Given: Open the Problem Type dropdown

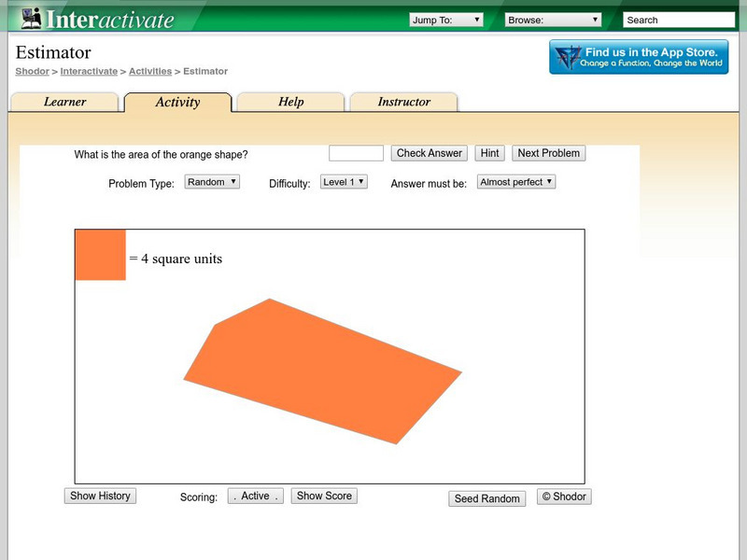Looking at the screenshot, I should click(212, 182).
